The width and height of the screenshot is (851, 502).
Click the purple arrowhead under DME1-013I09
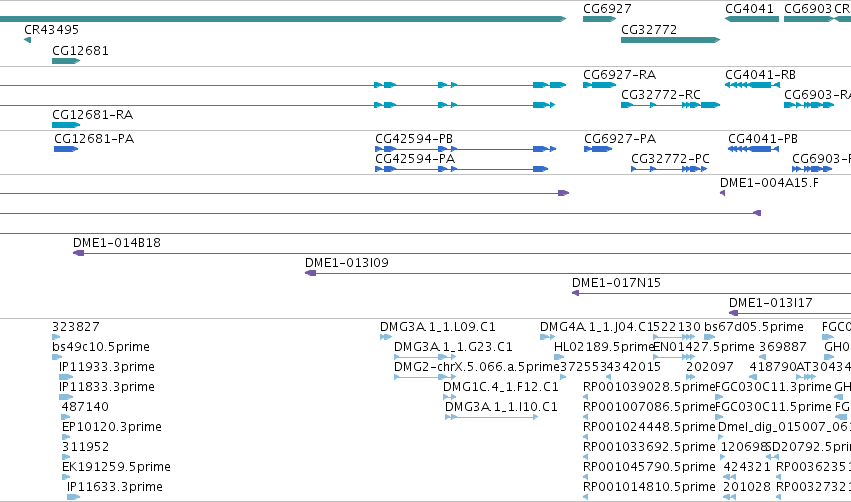310,273
